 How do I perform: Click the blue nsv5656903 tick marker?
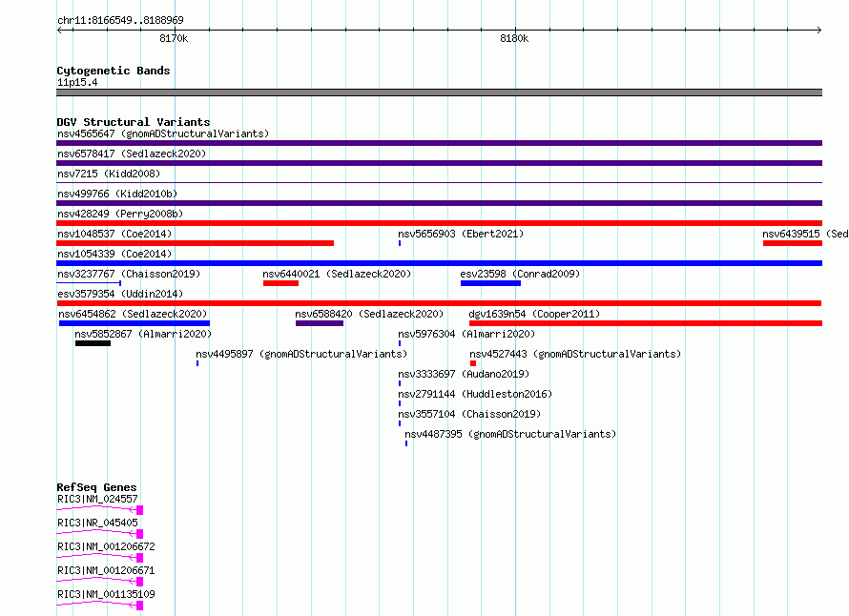[400, 243]
